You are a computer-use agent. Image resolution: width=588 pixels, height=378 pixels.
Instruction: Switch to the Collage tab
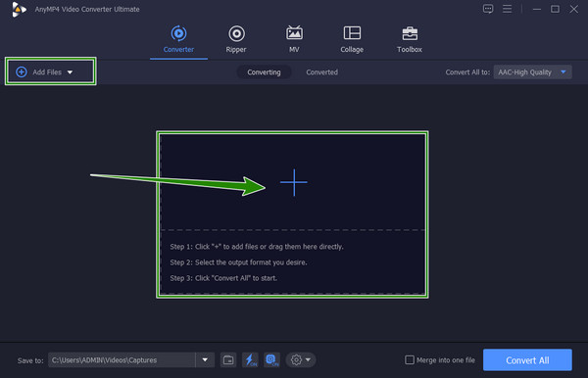pyautogui.click(x=352, y=40)
